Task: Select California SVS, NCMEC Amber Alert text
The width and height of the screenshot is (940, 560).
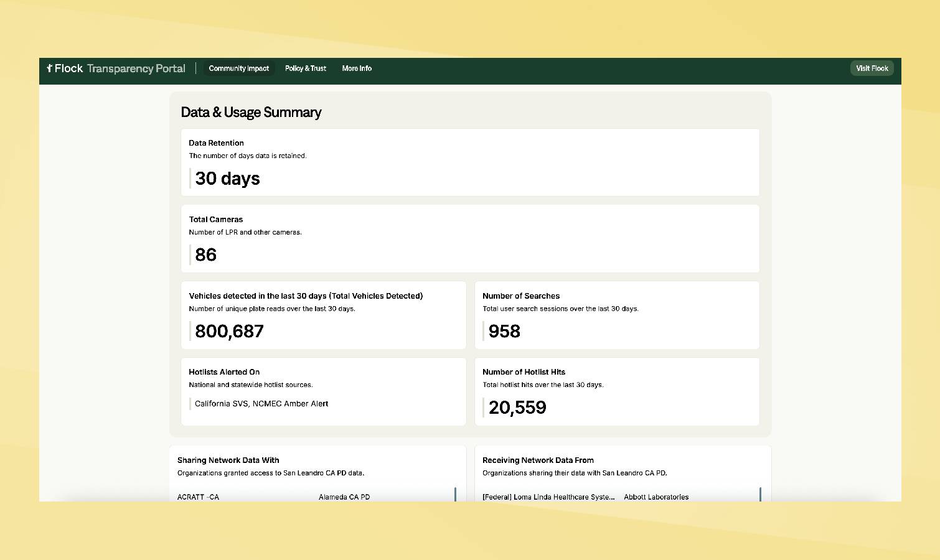Action: click(261, 404)
